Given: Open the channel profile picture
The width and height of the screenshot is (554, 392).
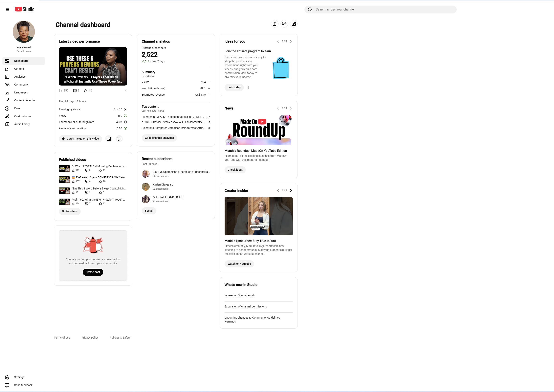Looking at the screenshot, I should [x=24, y=32].
